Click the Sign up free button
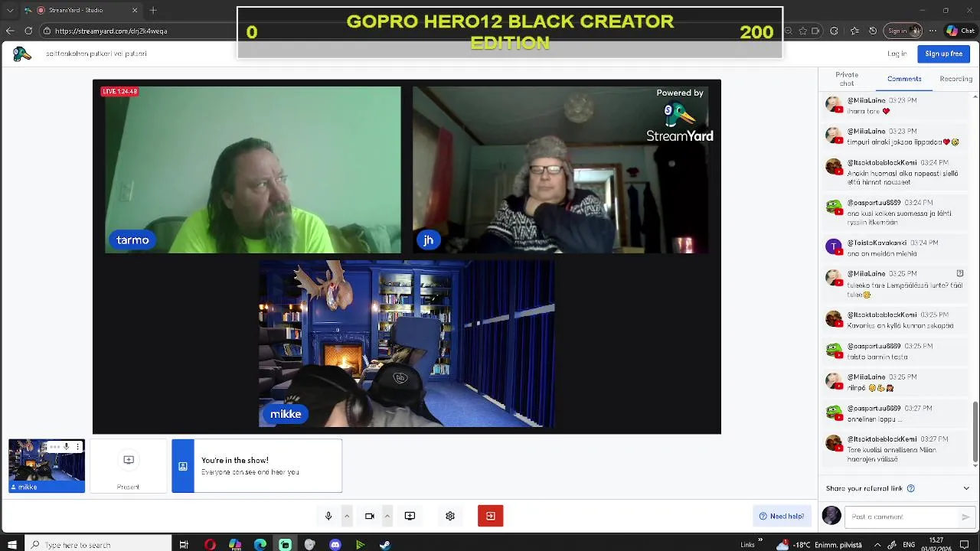Screen dimensions: 980x551 (x=943, y=54)
